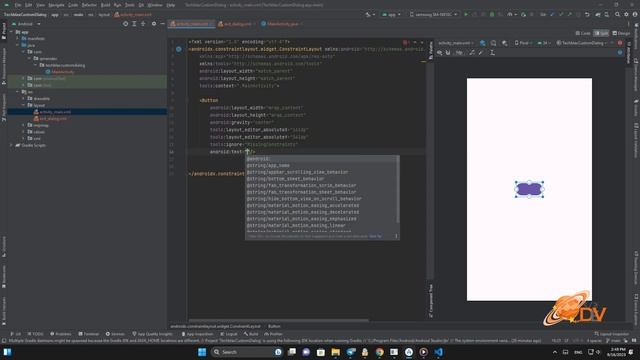Run the app with the green play button
The height and width of the screenshot is (360, 640).
pos(466,14)
